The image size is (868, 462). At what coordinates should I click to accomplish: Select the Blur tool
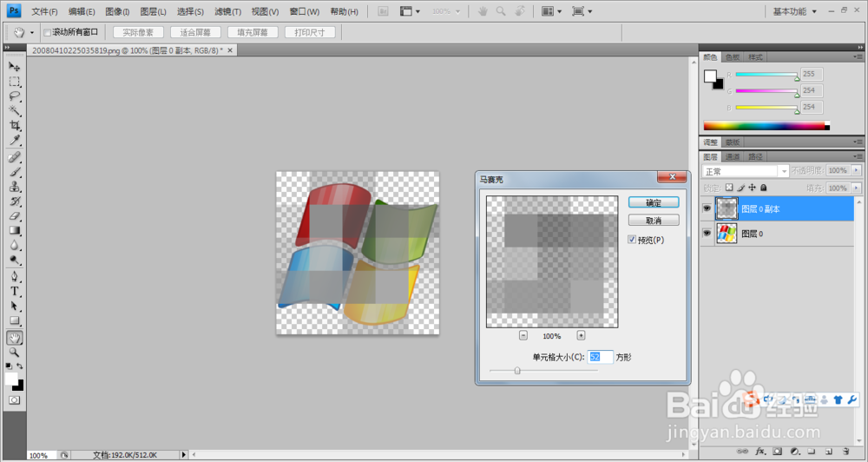click(x=15, y=246)
